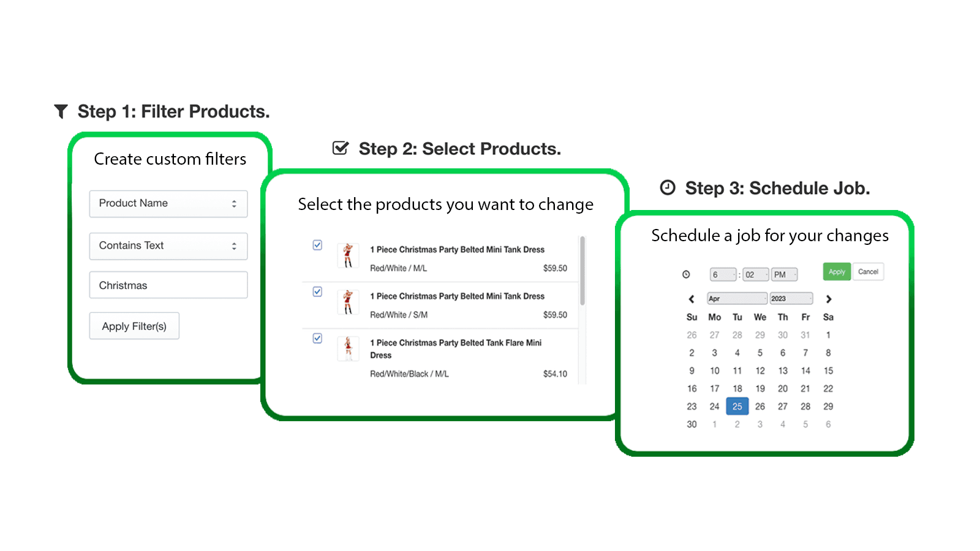Uncheck the first Belted Mini Tank Dress product
The height and width of the screenshot is (551, 980).
click(x=317, y=245)
